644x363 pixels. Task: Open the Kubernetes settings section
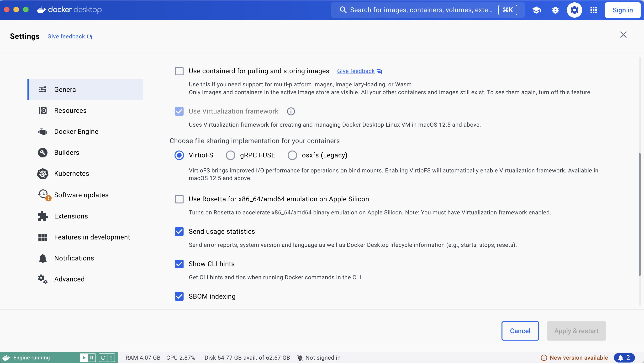coord(72,173)
